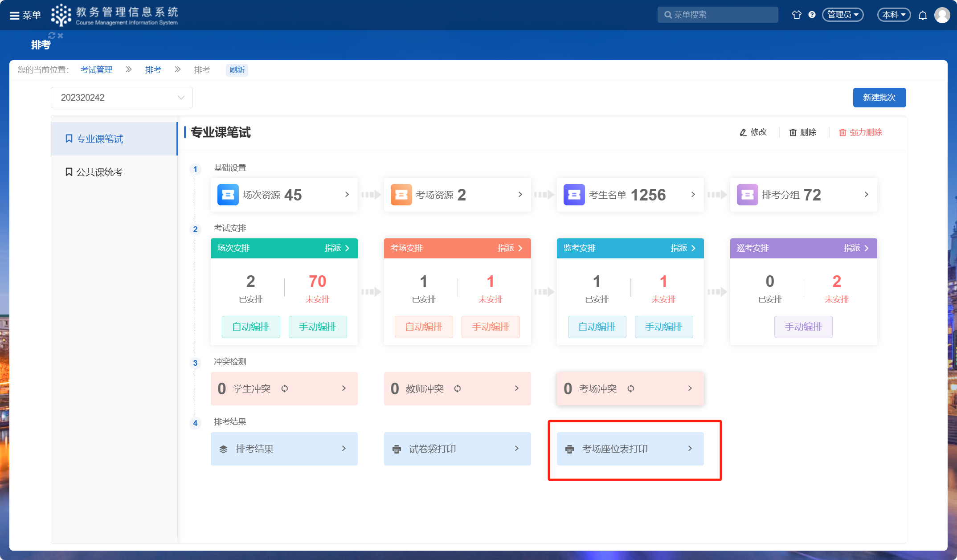Close the 排考 tab with X icon
The image size is (957, 560).
pyautogui.click(x=61, y=36)
